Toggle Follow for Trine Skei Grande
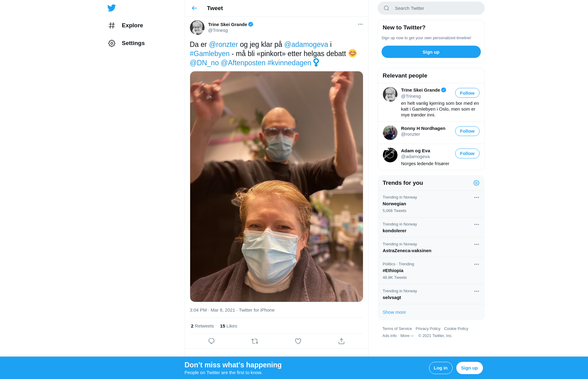 [x=467, y=93]
